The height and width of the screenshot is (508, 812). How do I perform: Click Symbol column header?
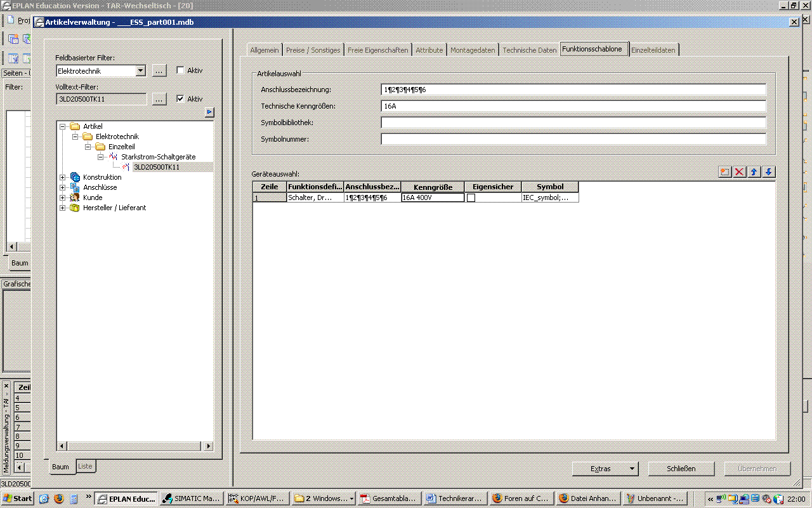tap(550, 187)
